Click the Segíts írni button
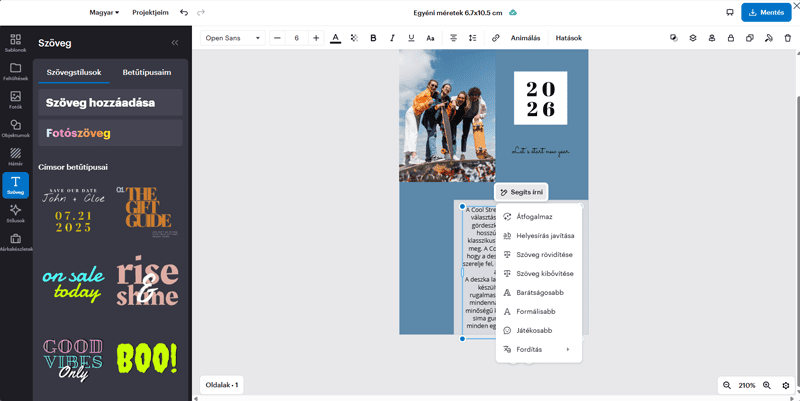 pyautogui.click(x=521, y=192)
